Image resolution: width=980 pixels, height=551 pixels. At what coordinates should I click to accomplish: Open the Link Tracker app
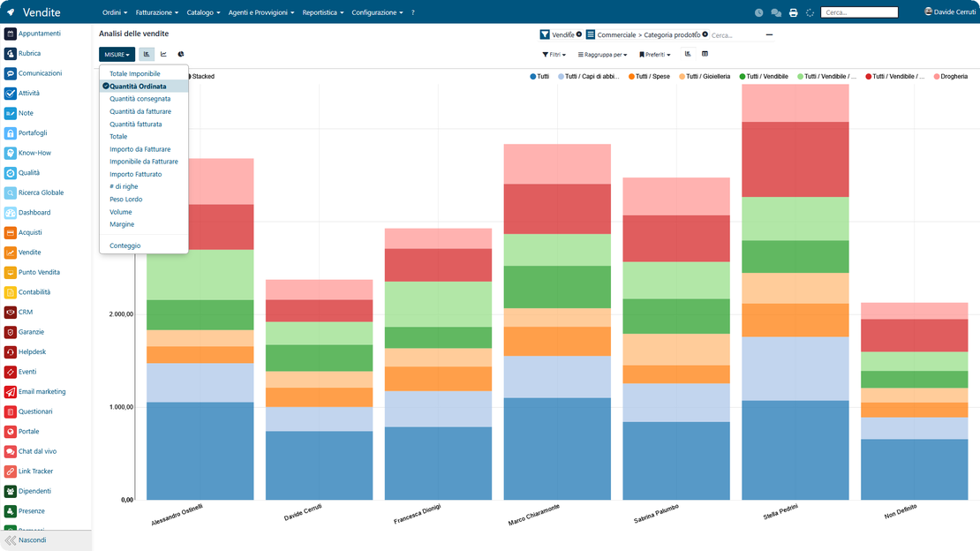pos(29,472)
